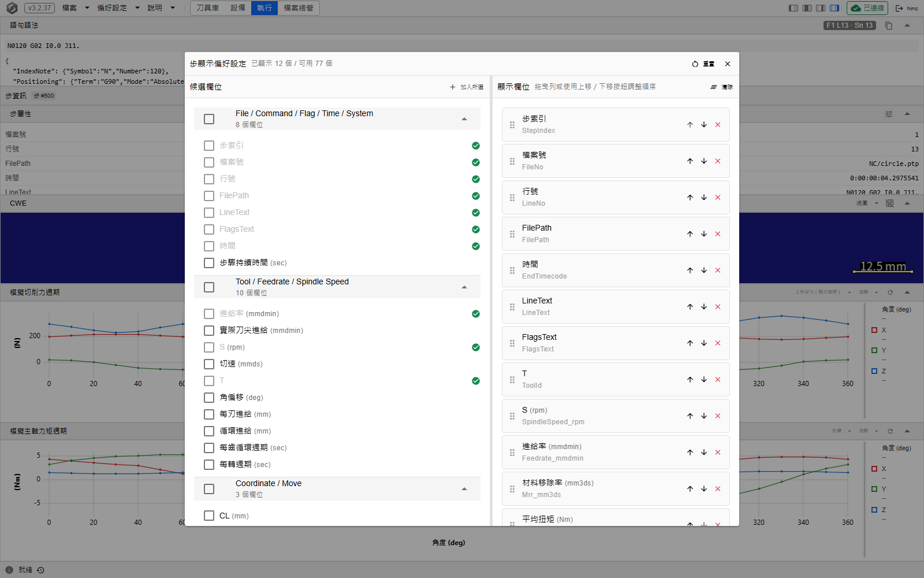Switch to the 刀具庫 tab
Screen dimensions: 924x578
(x=208, y=8)
